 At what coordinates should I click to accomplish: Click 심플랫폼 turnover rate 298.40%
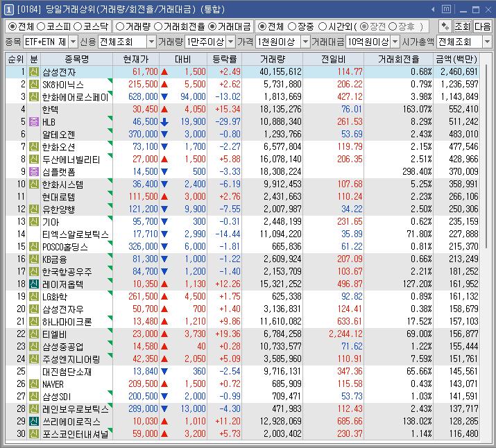pyautogui.click(x=417, y=172)
